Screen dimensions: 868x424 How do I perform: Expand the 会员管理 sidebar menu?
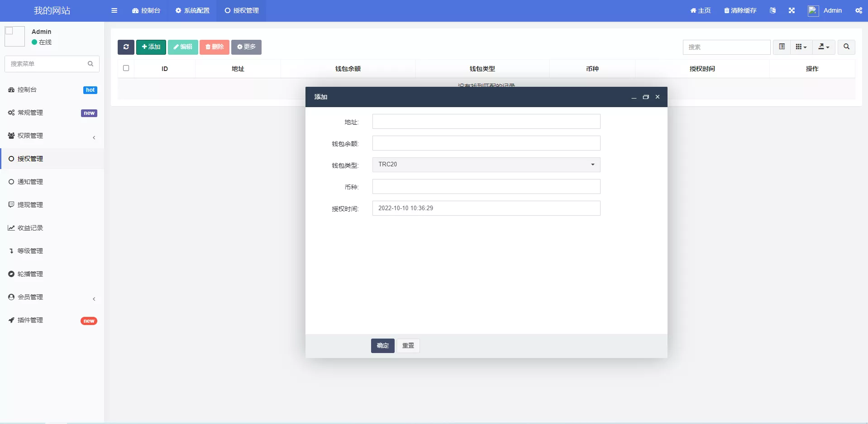pyautogui.click(x=52, y=297)
